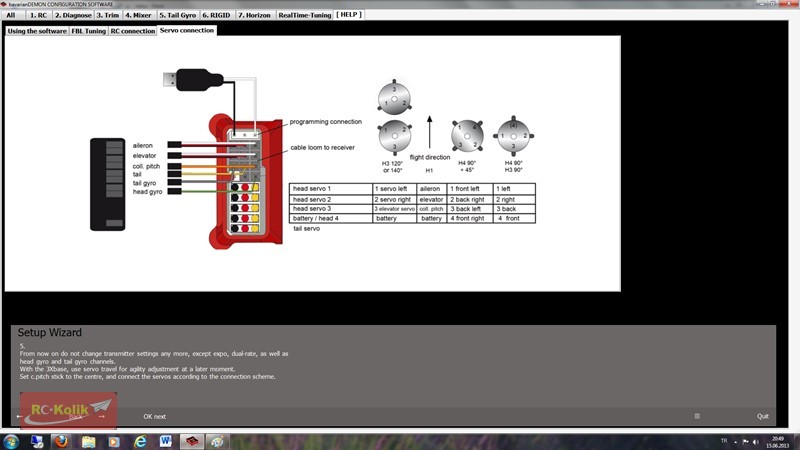Click the 'head servo 3' table cell
This screenshot has width=800, height=450.
click(x=331, y=209)
